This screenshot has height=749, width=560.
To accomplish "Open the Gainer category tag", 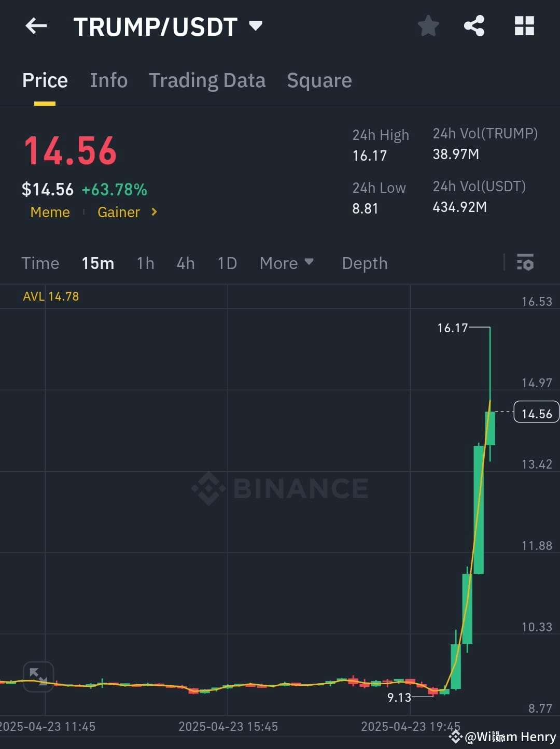I will pyautogui.click(x=119, y=213).
